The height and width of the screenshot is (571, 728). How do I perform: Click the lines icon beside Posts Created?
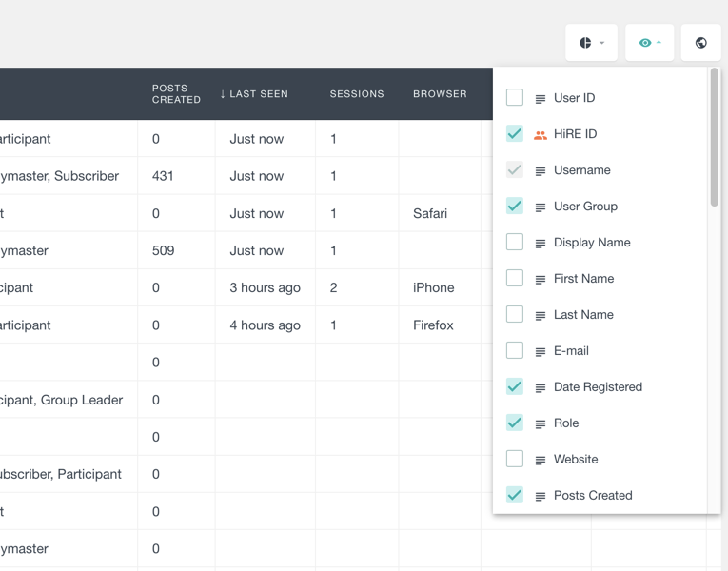coord(540,496)
